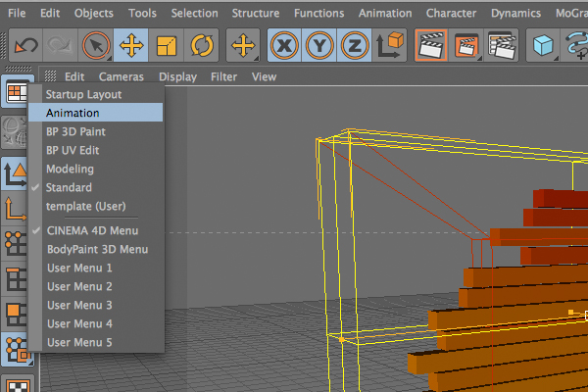Click the layout switcher icon in sidebar
Image resolution: width=588 pixels, height=392 pixels.
15,91
